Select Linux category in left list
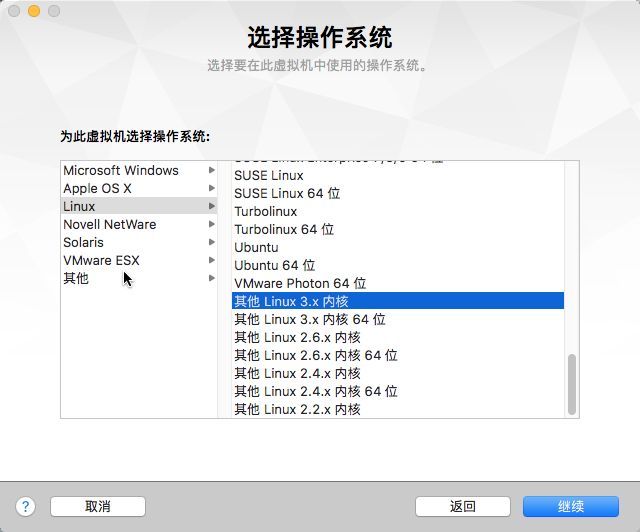The image size is (640, 532). click(x=139, y=206)
